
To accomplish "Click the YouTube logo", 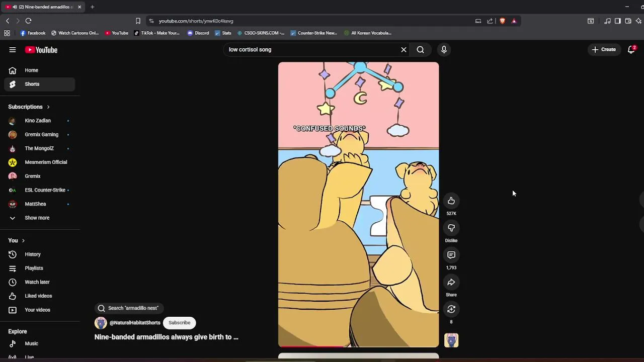I will [41, 50].
